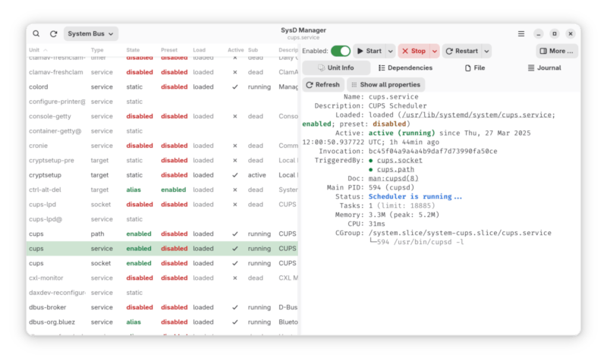Image resolution: width=607 pixels, height=364 pixels.
Task: Open the File tab
Action: (474, 67)
